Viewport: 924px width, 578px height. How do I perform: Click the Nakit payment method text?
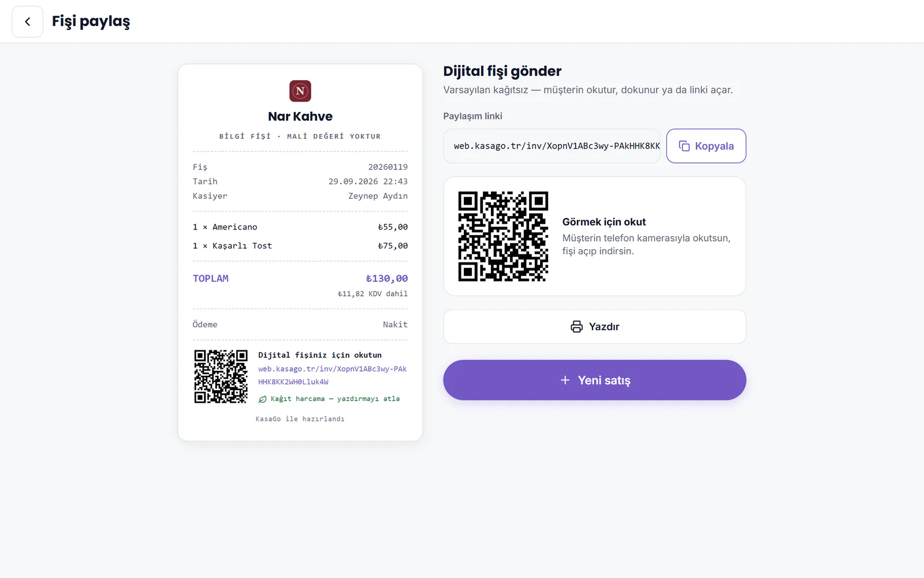point(395,325)
